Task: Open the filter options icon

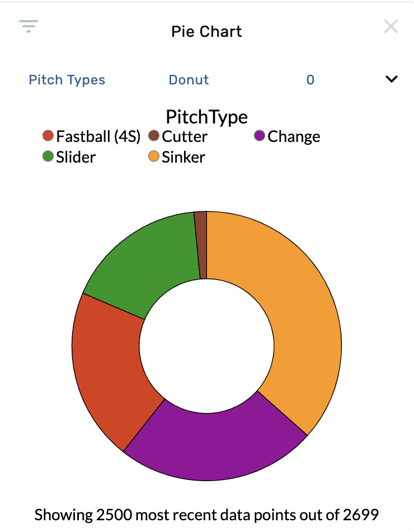Action: click(x=29, y=26)
